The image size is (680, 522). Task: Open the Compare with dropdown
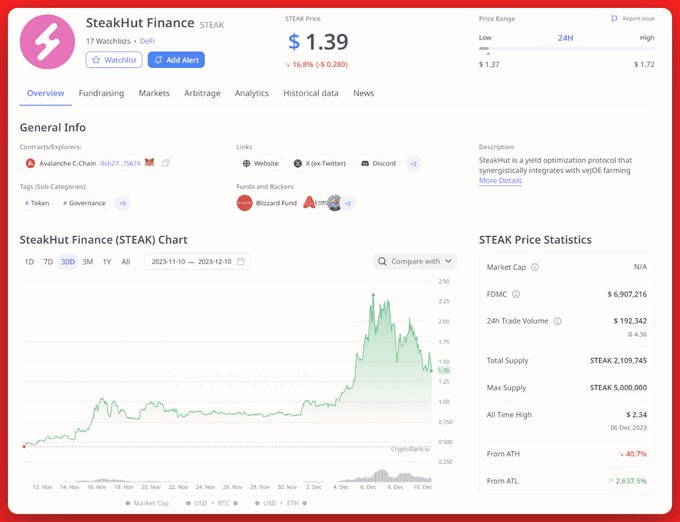click(x=415, y=261)
